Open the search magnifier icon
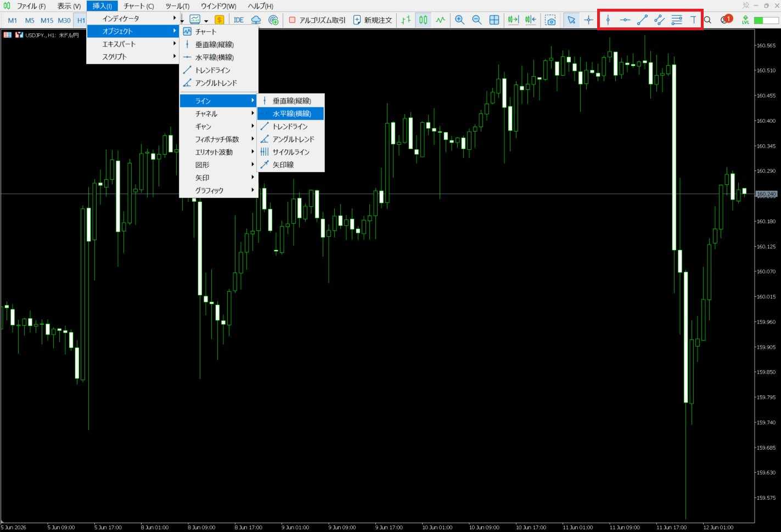Image resolution: width=781 pixels, height=532 pixels. click(708, 20)
